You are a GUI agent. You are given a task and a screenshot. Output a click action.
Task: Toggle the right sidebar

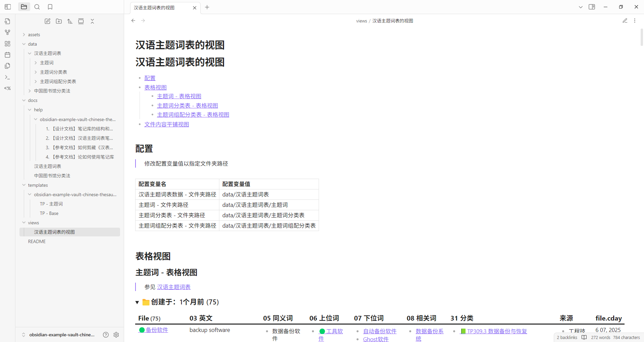(x=592, y=7)
